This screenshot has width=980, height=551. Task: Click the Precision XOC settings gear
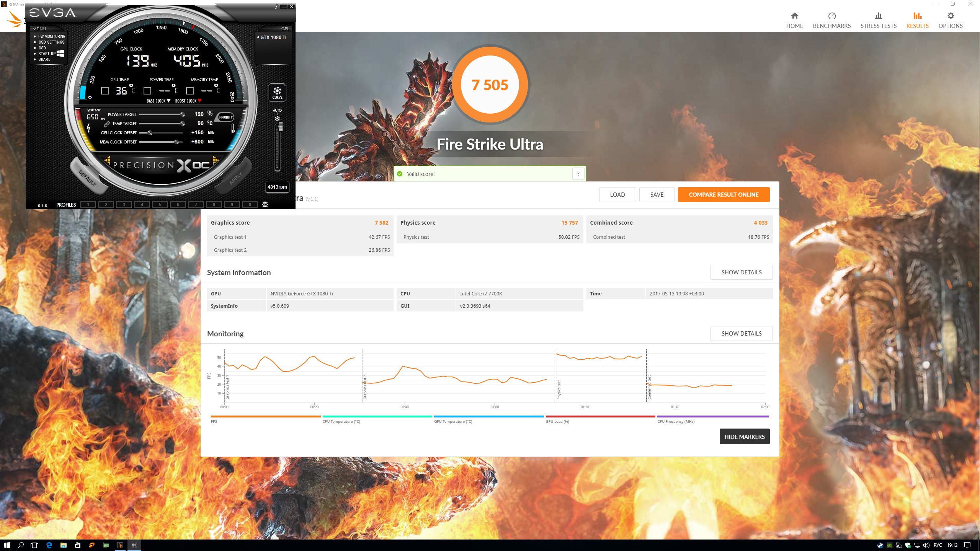pos(265,205)
